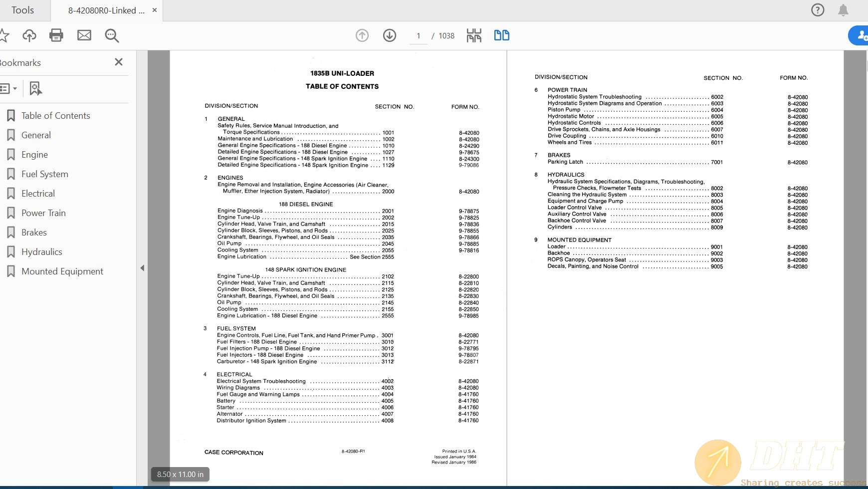
Task: Send file by email envelope icon
Action: click(x=84, y=35)
